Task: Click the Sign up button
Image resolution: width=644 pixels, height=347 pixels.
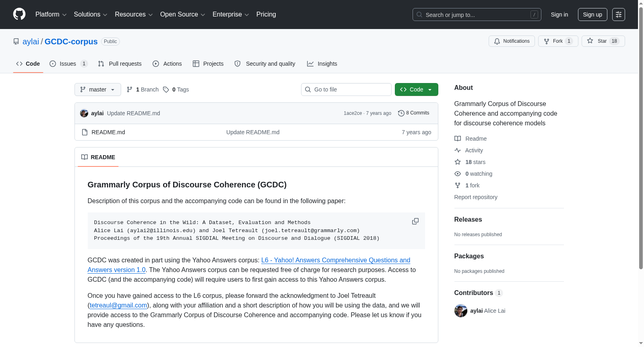Action: coord(592,15)
